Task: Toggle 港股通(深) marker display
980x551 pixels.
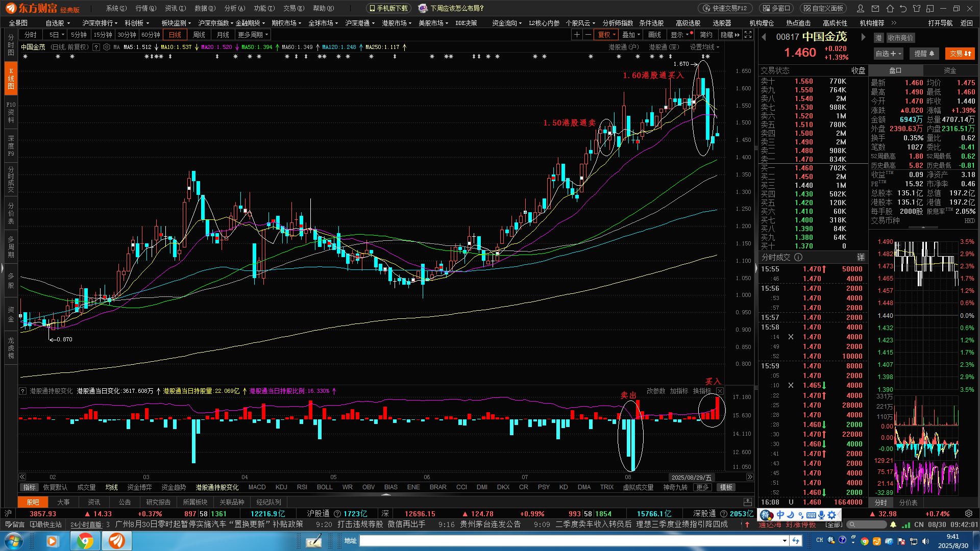Action: 664,47
